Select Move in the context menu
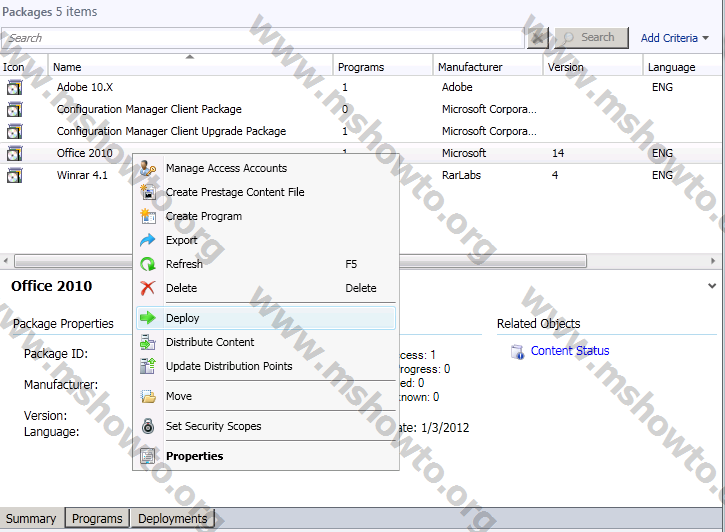The height and width of the screenshot is (532, 725). [266, 396]
